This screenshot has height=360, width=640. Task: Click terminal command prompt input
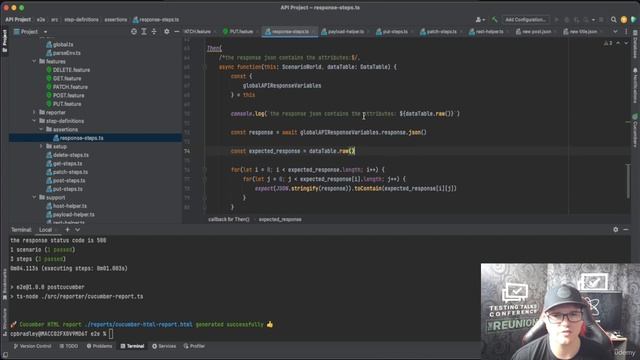click(x=111, y=334)
